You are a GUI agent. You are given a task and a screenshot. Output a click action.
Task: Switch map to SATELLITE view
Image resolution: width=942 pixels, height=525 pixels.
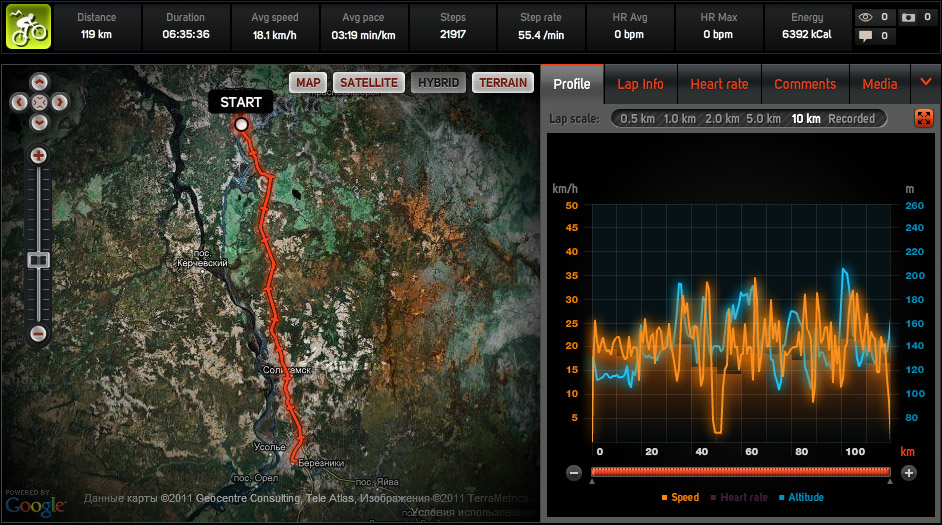pyautogui.click(x=368, y=83)
